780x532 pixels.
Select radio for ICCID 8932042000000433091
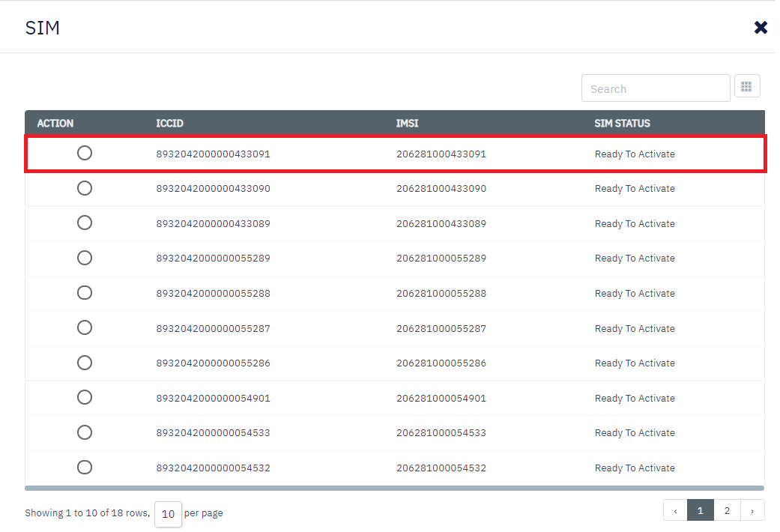tap(85, 153)
